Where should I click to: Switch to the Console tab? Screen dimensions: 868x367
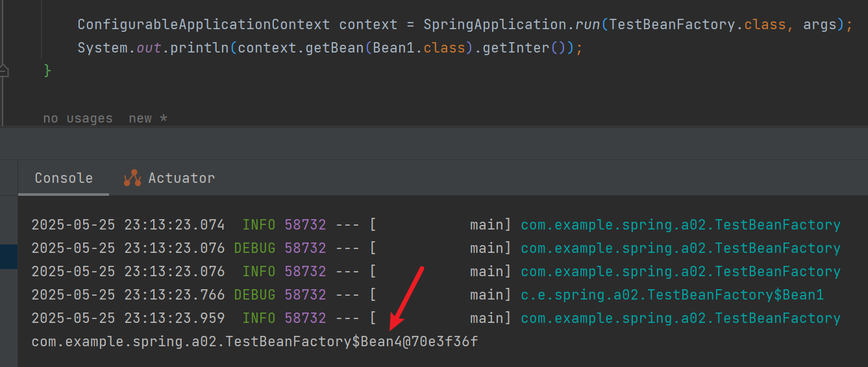click(x=64, y=178)
